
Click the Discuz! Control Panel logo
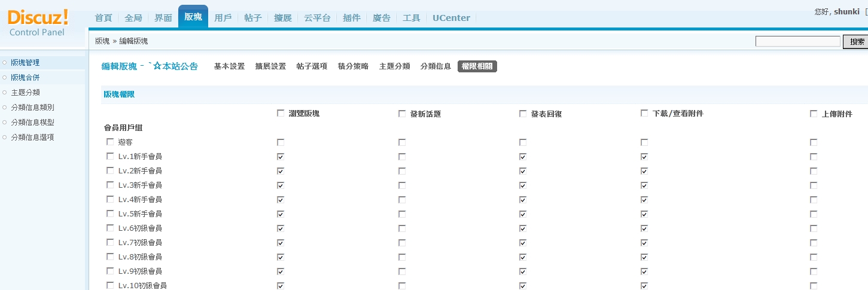point(38,23)
